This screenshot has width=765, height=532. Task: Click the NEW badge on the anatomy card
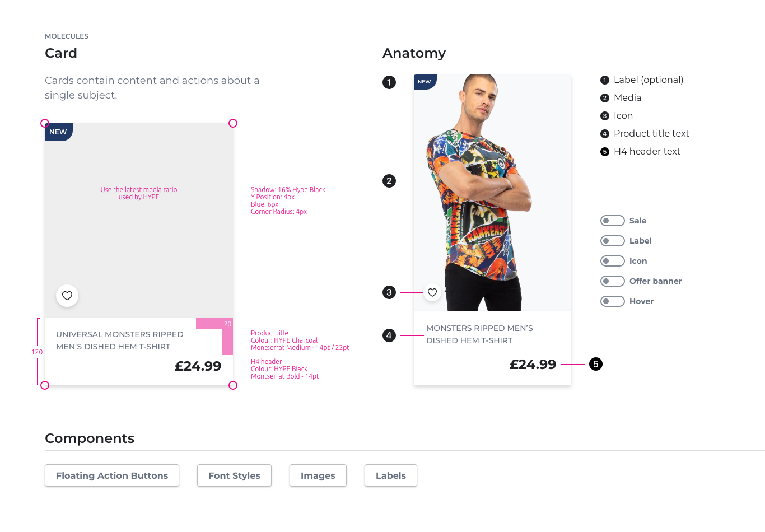(x=425, y=82)
